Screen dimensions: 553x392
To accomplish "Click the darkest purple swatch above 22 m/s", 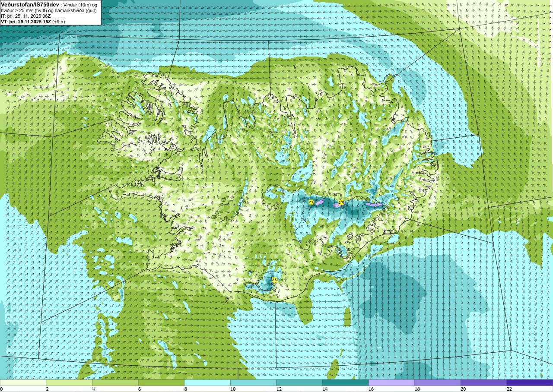I will (530, 383).
